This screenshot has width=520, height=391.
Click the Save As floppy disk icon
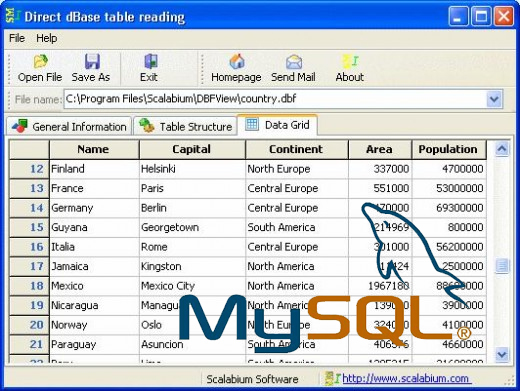pos(92,62)
